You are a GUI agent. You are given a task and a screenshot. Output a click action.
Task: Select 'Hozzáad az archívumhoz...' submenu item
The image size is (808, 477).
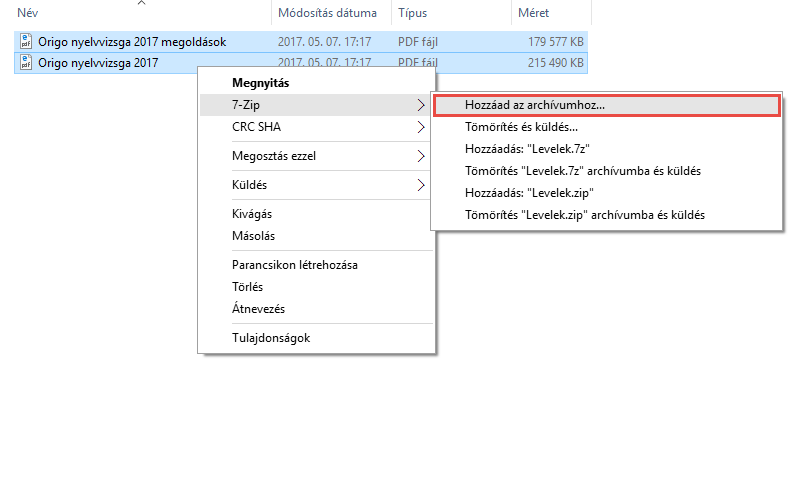pyautogui.click(x=607, y=105)
